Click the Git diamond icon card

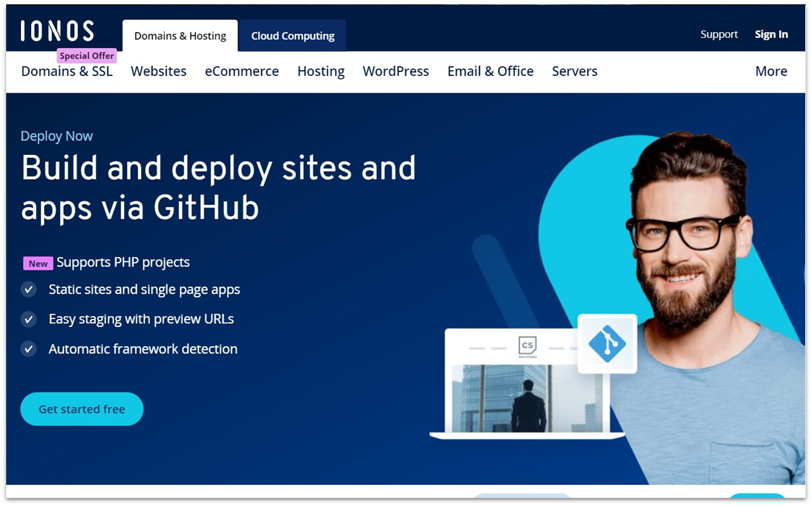[607, 343]
